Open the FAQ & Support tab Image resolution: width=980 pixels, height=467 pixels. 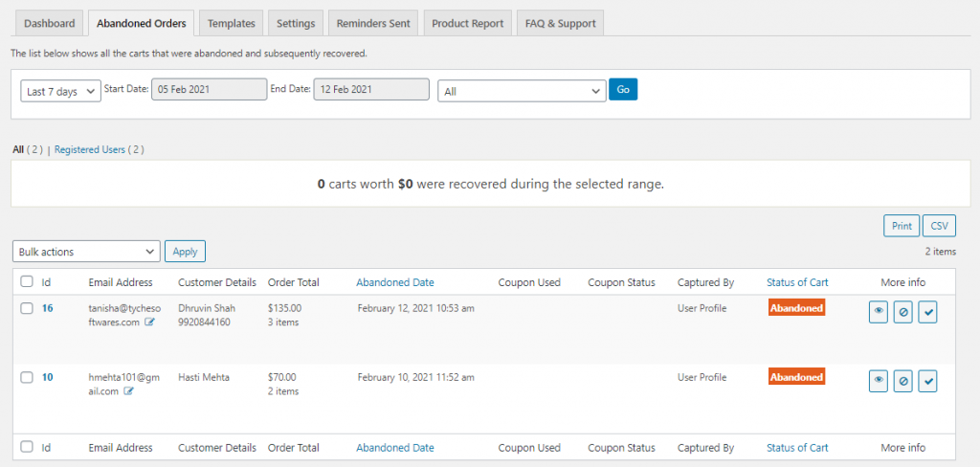tap(560, 23)
